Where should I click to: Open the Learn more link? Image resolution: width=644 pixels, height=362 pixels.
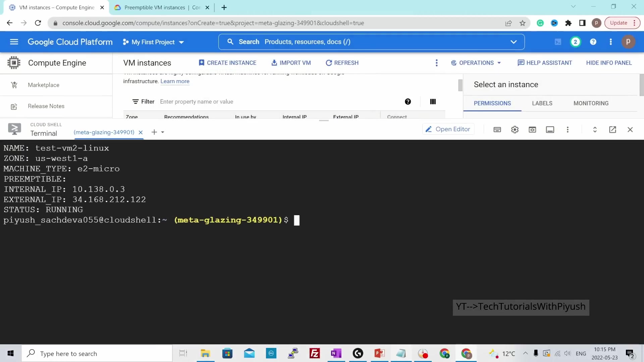tap(175, 81)
